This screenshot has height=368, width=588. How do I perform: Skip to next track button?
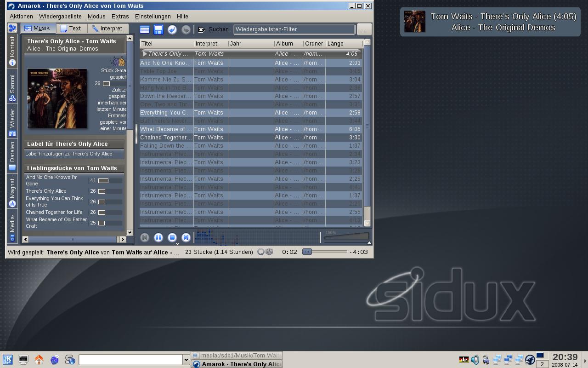pos(186,237)
